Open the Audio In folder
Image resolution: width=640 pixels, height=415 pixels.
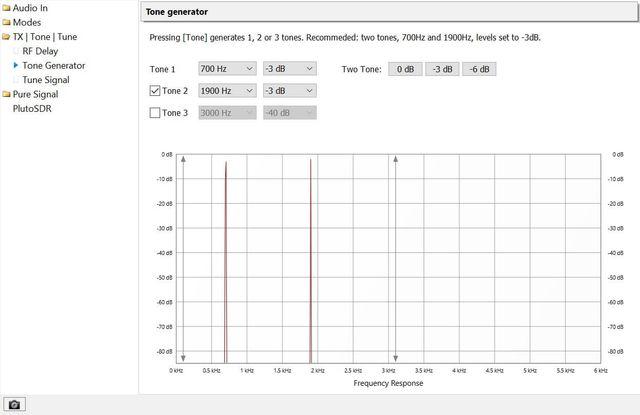(6, 8)
